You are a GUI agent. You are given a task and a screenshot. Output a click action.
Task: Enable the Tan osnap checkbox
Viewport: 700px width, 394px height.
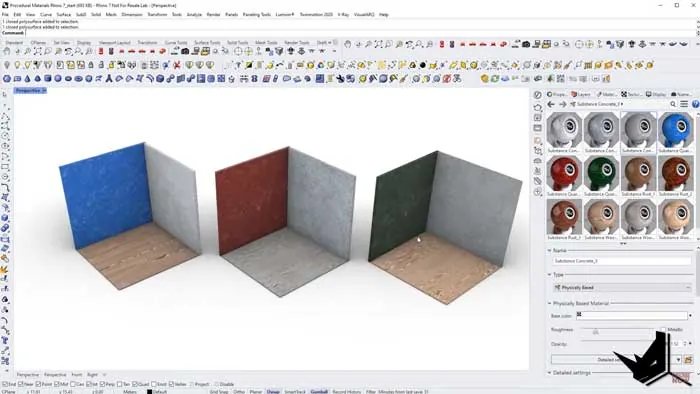point(120,384)
